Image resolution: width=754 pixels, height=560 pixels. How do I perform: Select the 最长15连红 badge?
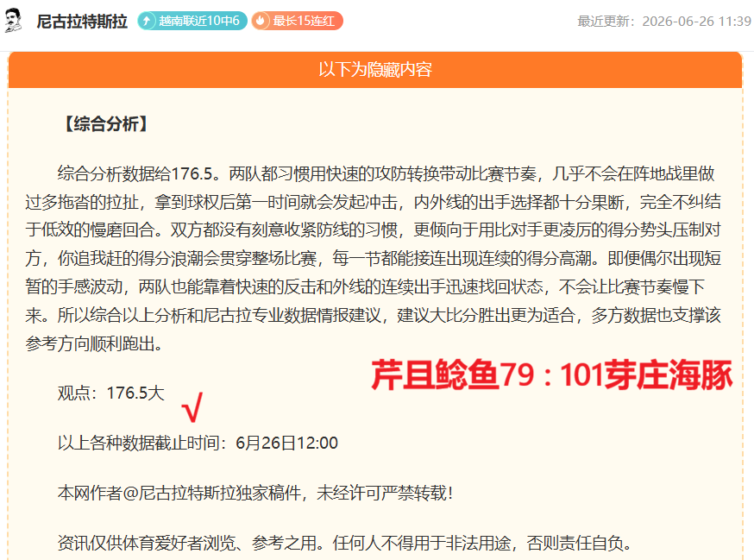pos(297,21)
